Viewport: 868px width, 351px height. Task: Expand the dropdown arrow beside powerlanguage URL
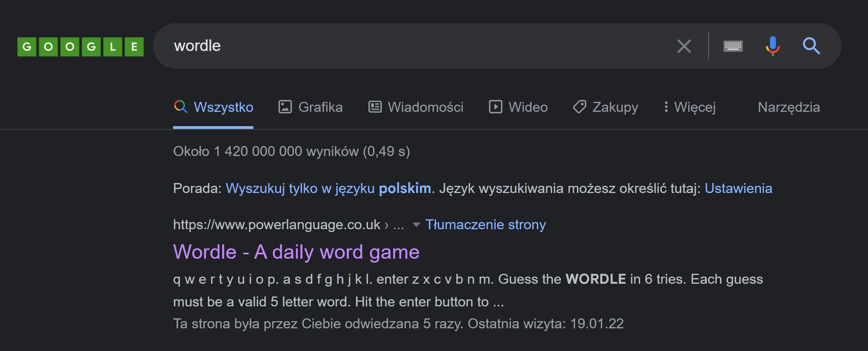click(416, 225)
